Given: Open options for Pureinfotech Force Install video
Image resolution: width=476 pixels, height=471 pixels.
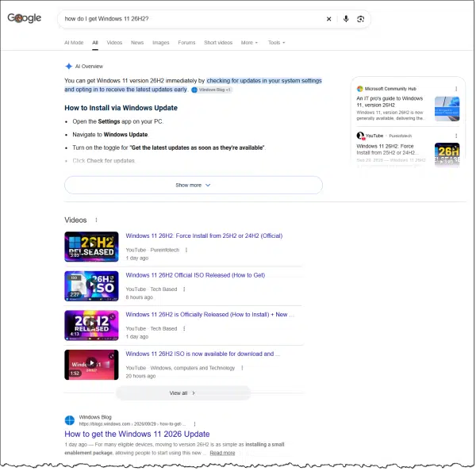Looking at the screenshot, I should pyautogui.click(x=186, y=250).
